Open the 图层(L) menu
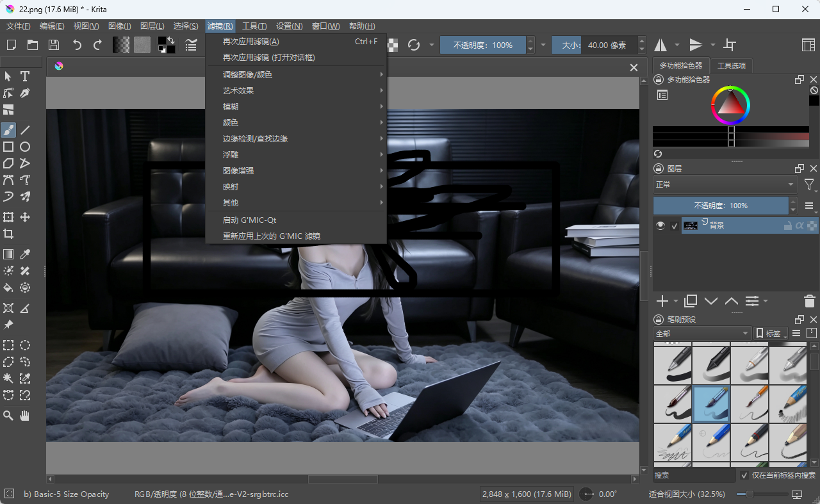820x504 pixels. [152, 26]
